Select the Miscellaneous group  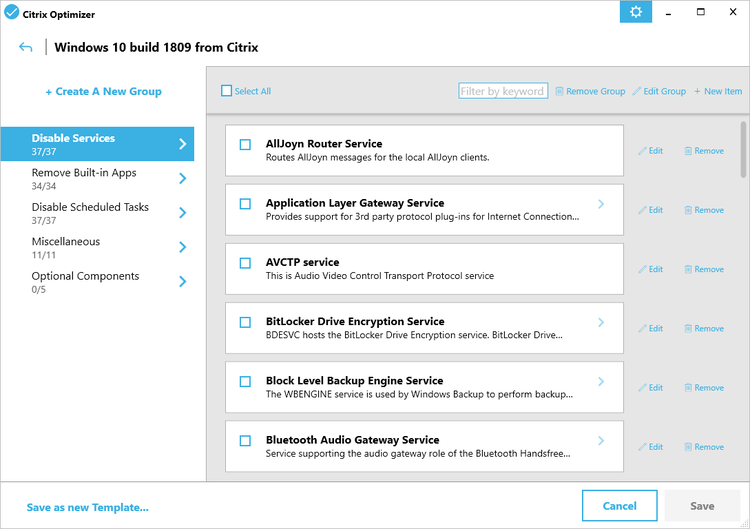tap(97, 247)
